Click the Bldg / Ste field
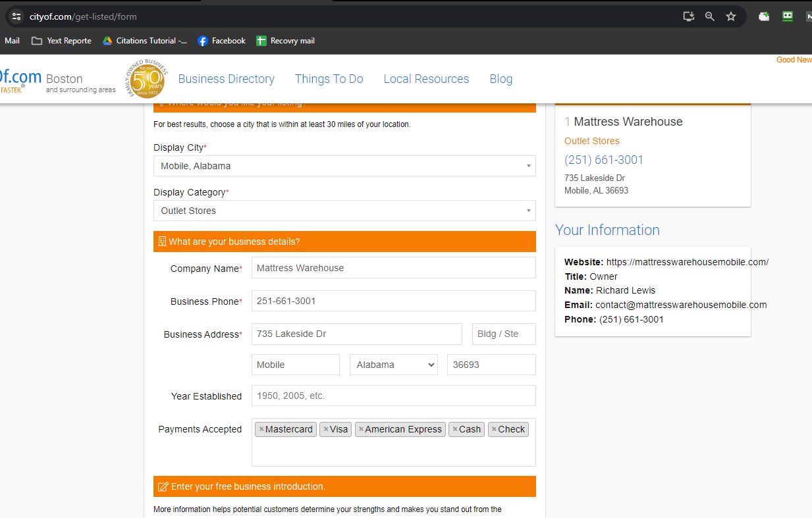 (x=504, y=334)
